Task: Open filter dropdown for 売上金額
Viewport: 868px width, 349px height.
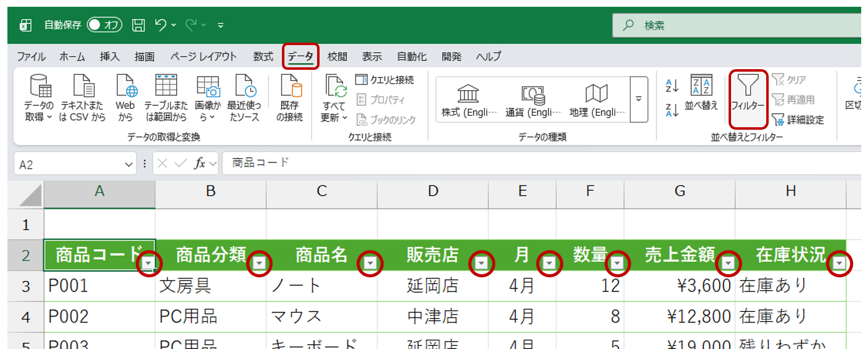Action: coord(729,264)
